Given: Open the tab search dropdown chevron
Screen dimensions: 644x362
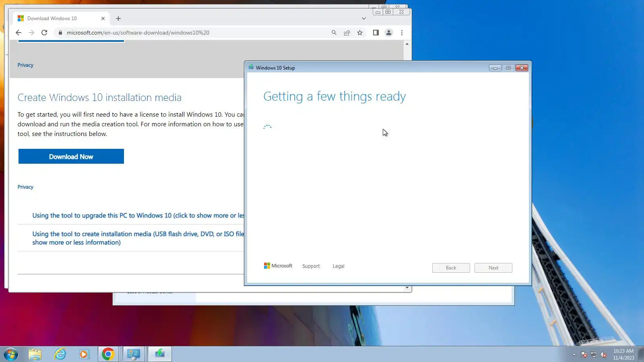Looking at the screenshot, I should pyautogui.click(x=364, y=19).
